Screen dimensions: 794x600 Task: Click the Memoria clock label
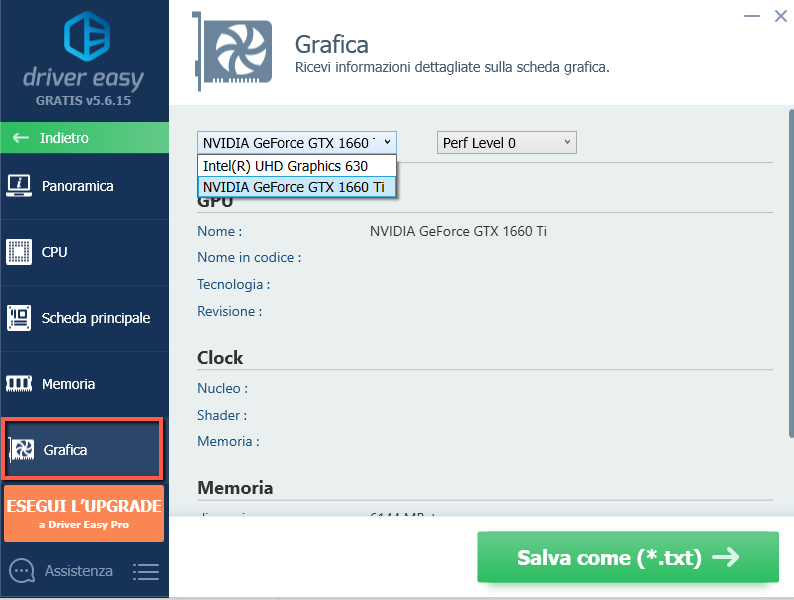228,442
